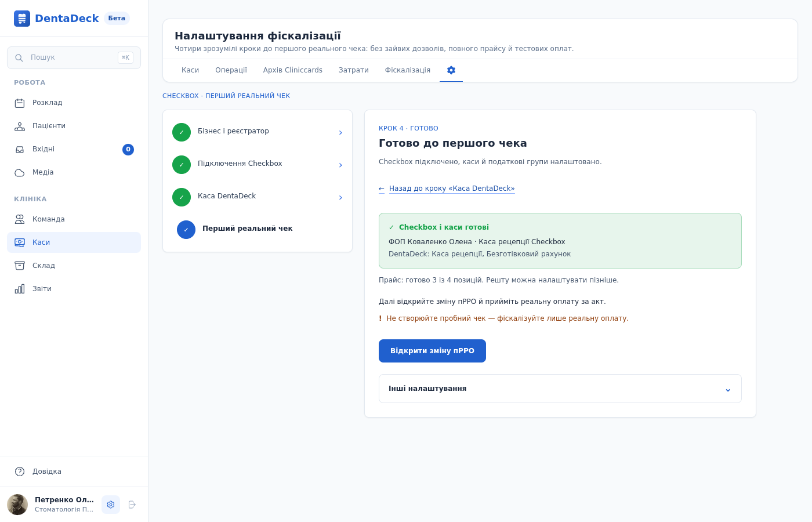Click the DentaDeck tooth logo icon

[22, 19]
